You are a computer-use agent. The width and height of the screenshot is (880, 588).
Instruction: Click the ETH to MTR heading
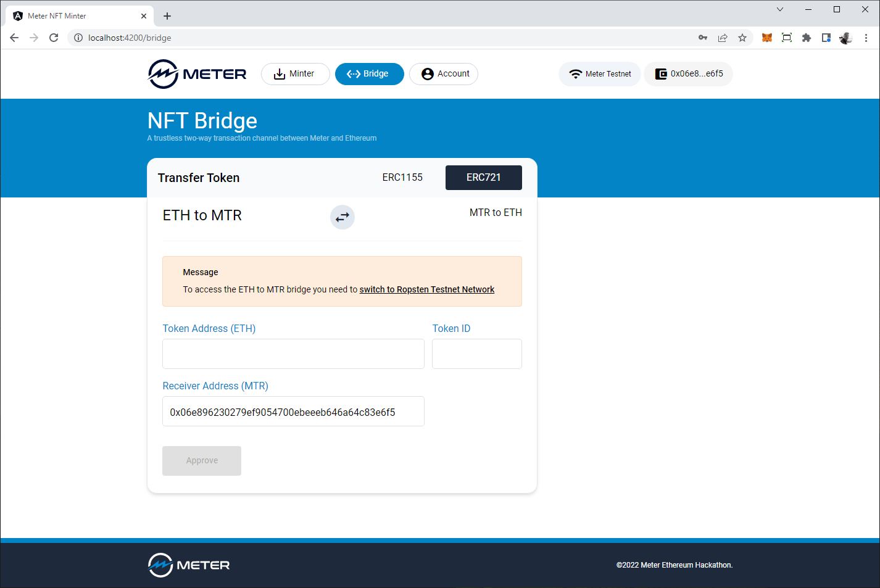tap(202, 215)
